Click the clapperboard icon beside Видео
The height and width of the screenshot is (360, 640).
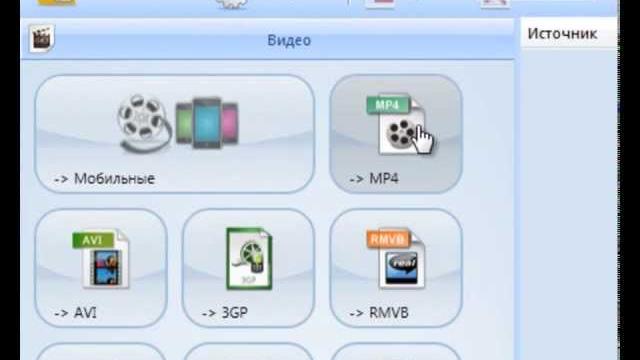(x=42, y=38)
